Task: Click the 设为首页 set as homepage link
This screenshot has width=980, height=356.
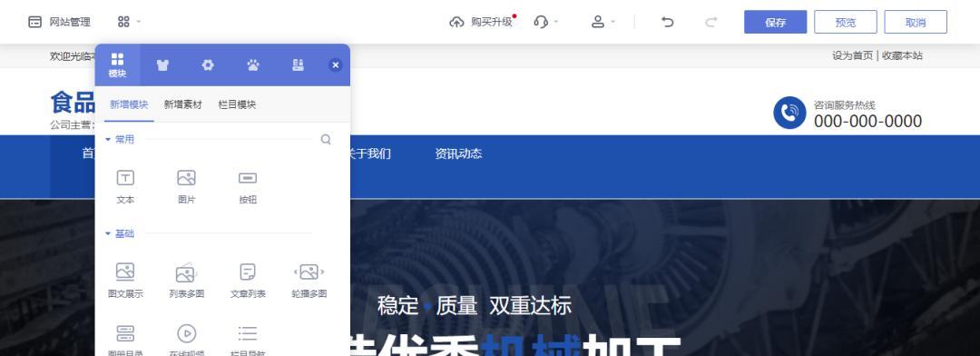Action: coord(852,55)
